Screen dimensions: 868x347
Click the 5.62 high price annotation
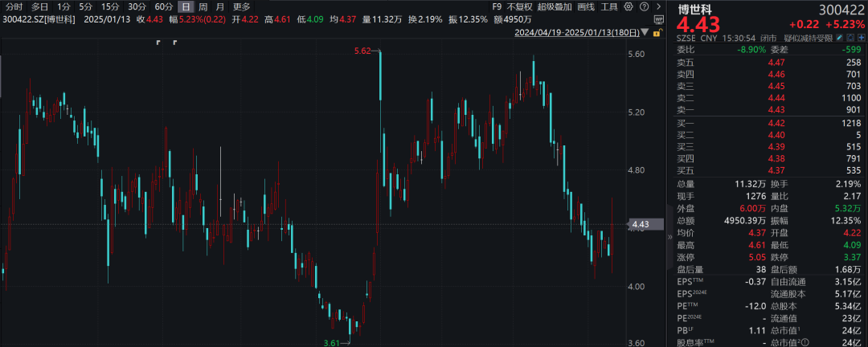(362, 51)
